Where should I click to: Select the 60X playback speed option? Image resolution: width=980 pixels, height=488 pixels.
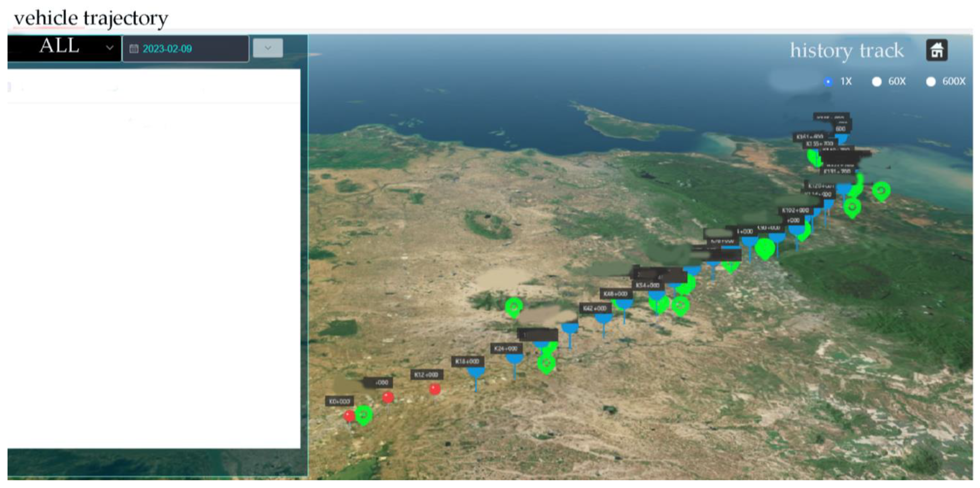point(877,82)
